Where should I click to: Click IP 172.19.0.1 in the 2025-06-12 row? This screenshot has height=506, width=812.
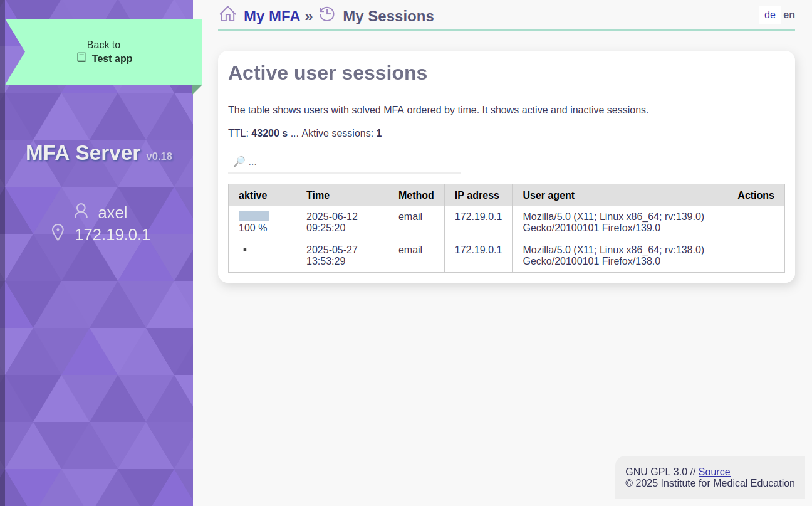[478, 216]
